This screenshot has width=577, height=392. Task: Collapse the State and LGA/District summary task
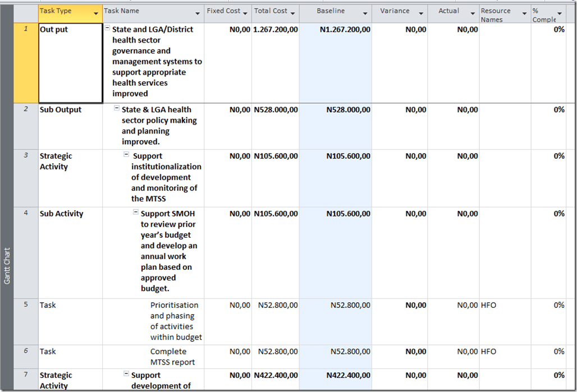[x=108, y=29]
